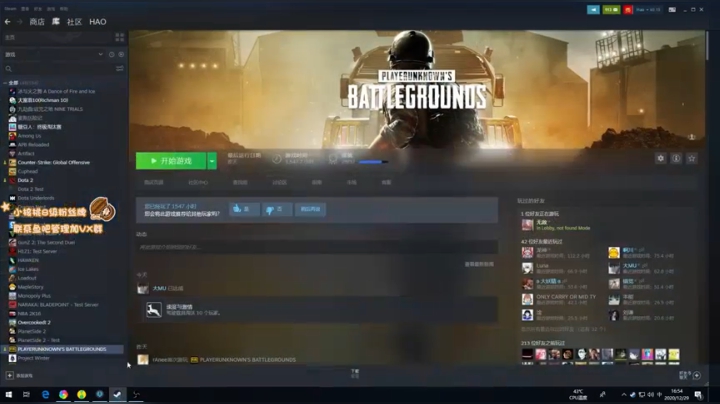This screenshot has height=404, width=720.
Task: Select Dota 2 in library
Action: pyautogui.click(x=25, y=180)
